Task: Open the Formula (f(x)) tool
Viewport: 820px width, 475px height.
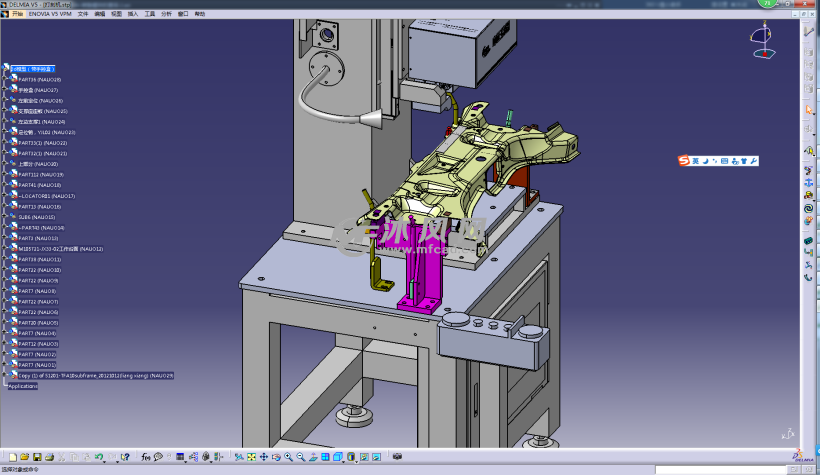Action: point(146,457)
